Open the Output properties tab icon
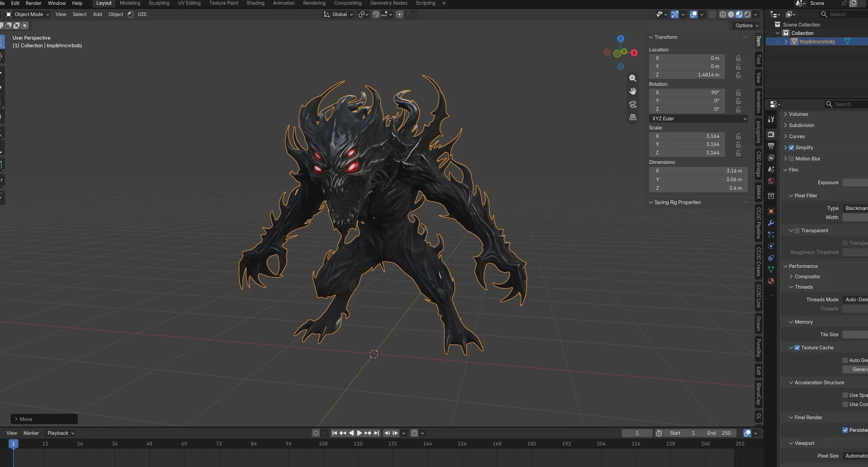 (x=771, y=146)
